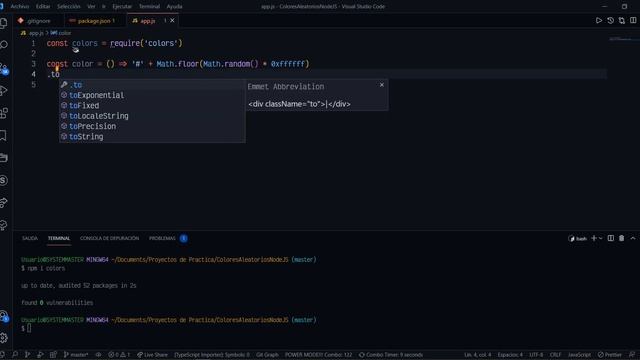Open the folder-shaped Project Manager icon
The height and width of the screenshot is (360, 640).
point(4,158)
